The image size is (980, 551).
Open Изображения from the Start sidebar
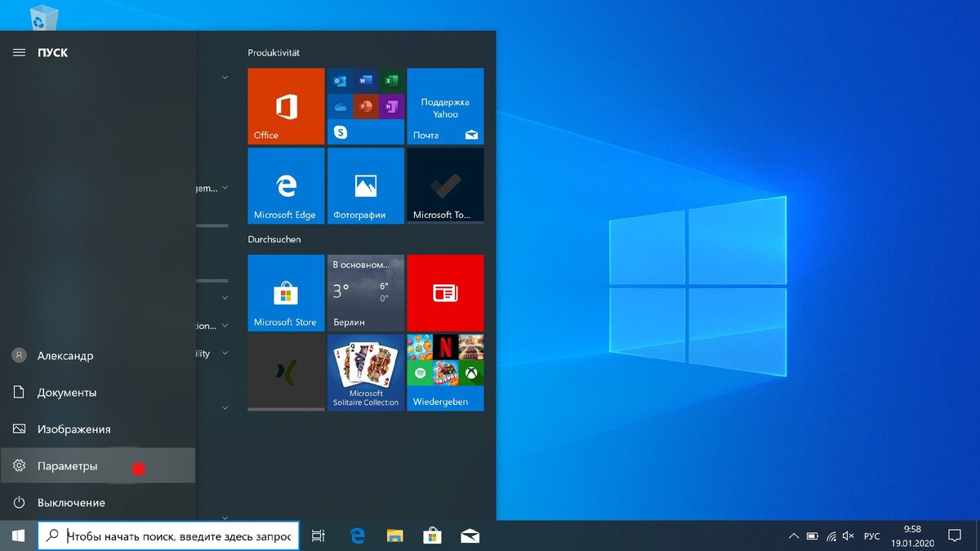click(98, 429)
